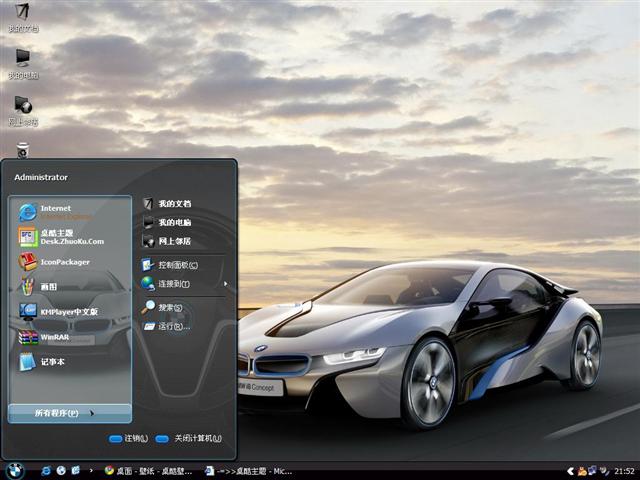This screenshot has width=640, height=480.
Task: Click Administrator user name in Start menu
Action: pos(41,177)
